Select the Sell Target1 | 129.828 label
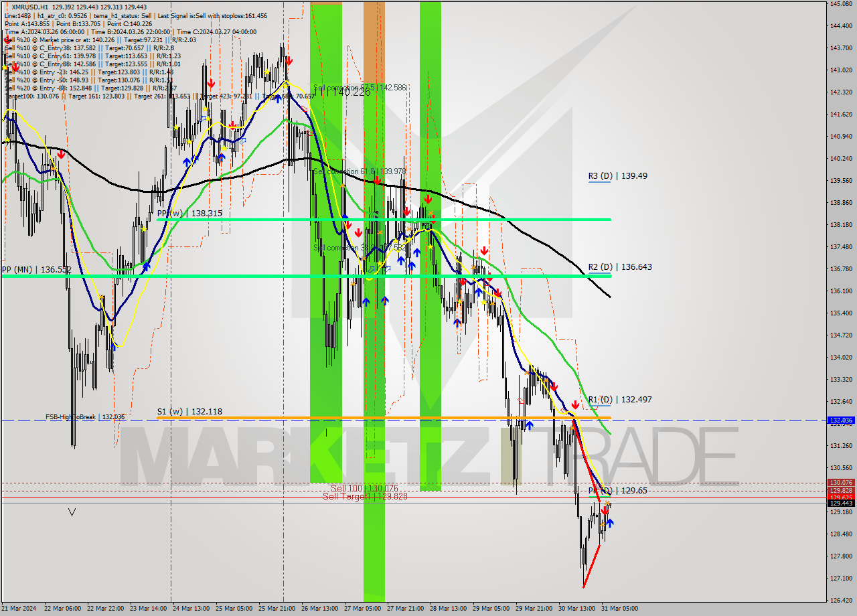This screenshot has height=616, width=857. [x=365, y=496]
